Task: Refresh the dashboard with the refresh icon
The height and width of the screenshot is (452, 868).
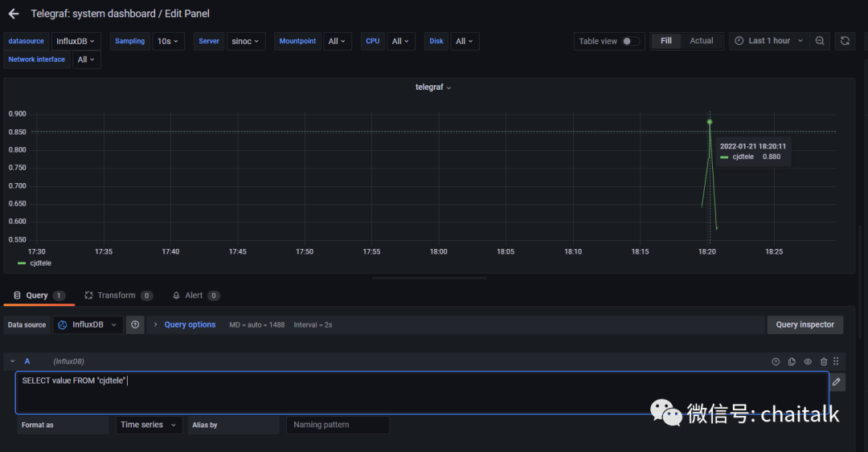Action: tap(845, 41)
